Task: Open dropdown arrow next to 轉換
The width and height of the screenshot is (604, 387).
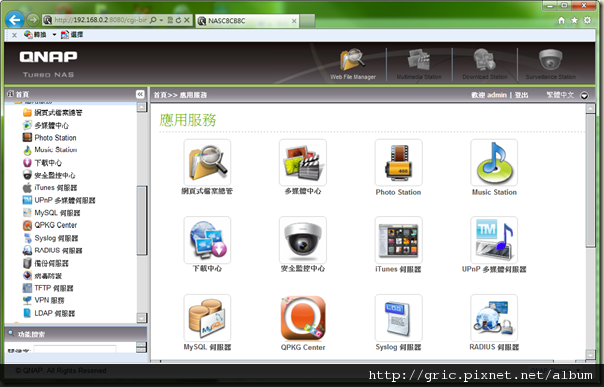Action: click(x=54, y=35)
